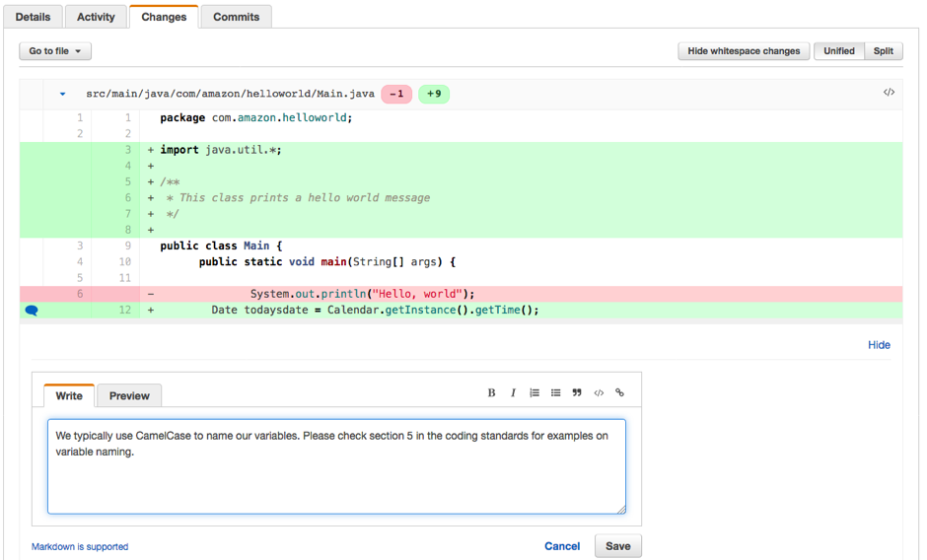Click the 'This class prints a hello world message' line
The width and height of the screenshot is (927, 560).
click(462, 197)
